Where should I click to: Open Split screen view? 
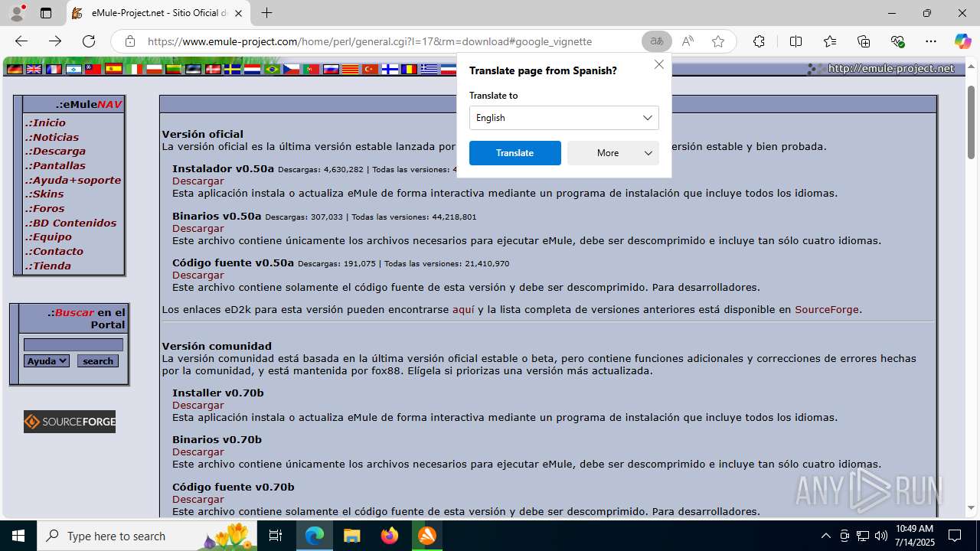pyautogui.click(x=795, y=41)
